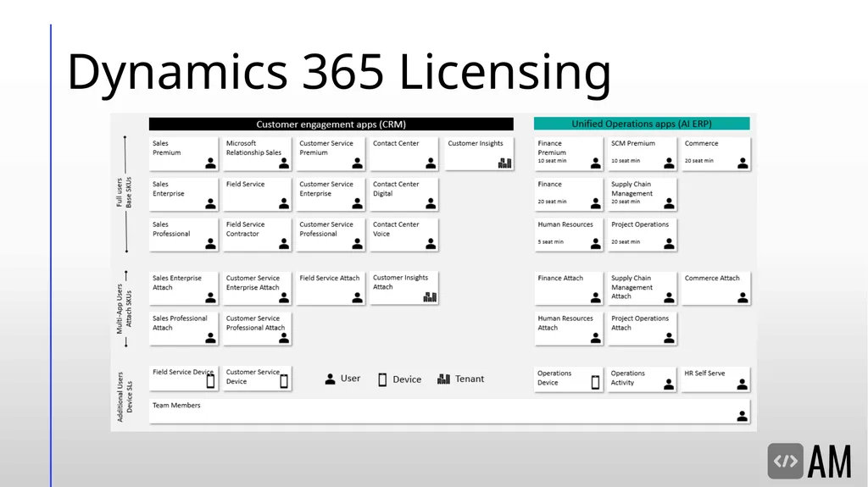Click user icon on Project Operations Attach card

(x=670, y=338)
